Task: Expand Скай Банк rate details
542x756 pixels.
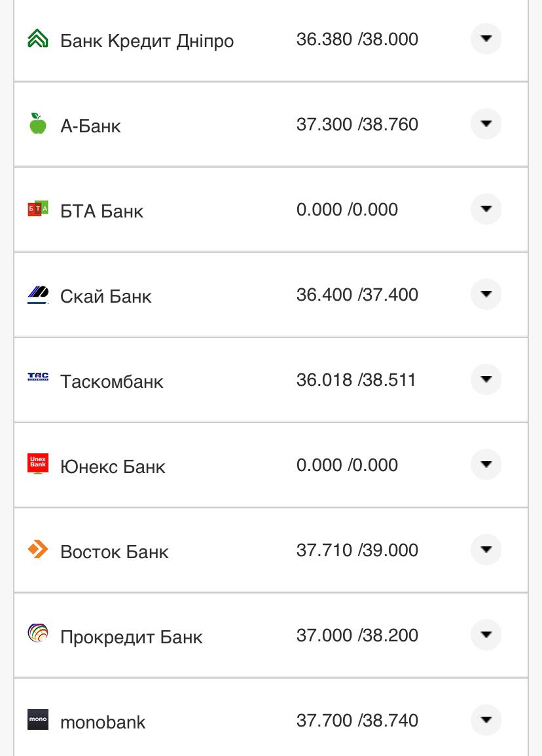Action: click(x=486, y=294)
